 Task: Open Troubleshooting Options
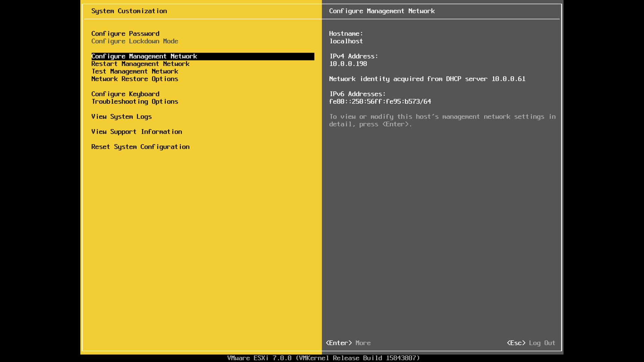135,102
